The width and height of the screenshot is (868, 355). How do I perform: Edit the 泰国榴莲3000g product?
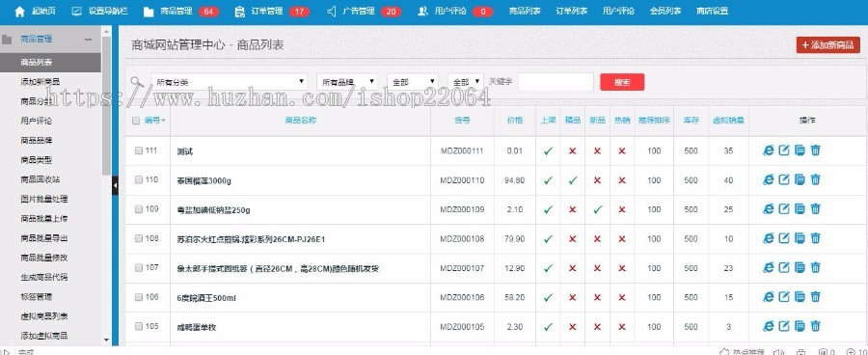[x=784, y=179]
